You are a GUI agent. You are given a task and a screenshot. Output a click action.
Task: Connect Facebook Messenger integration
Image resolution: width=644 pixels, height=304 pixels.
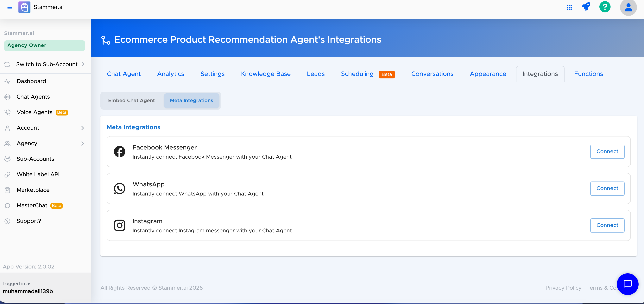click(607, 151)
